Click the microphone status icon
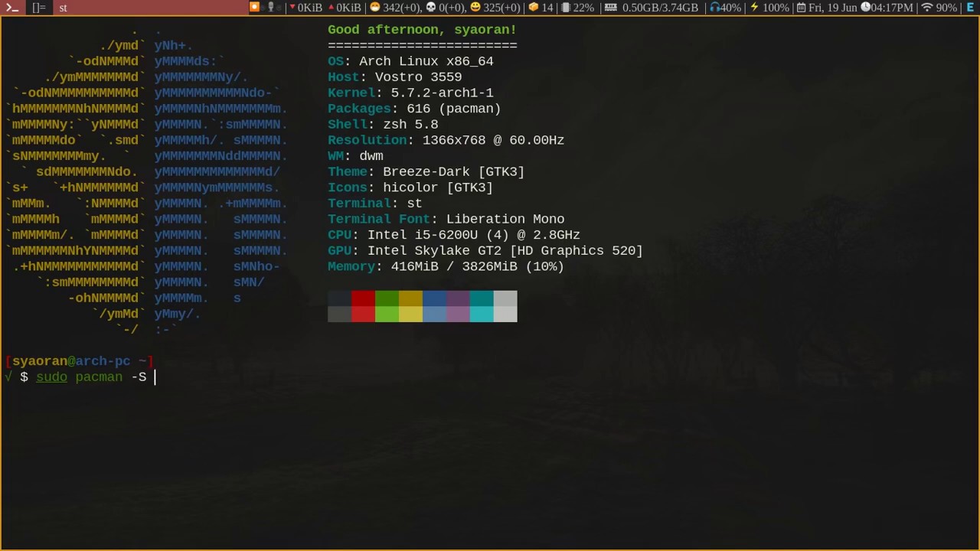Image resolution: width=980 pixels, height=551 pixels. 270,8
